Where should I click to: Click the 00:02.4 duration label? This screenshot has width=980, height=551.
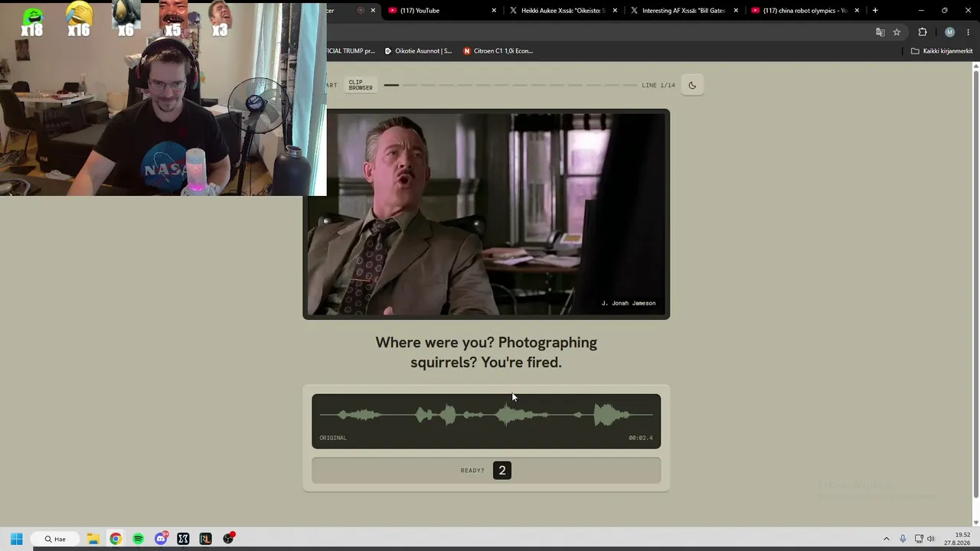(641, 438)
